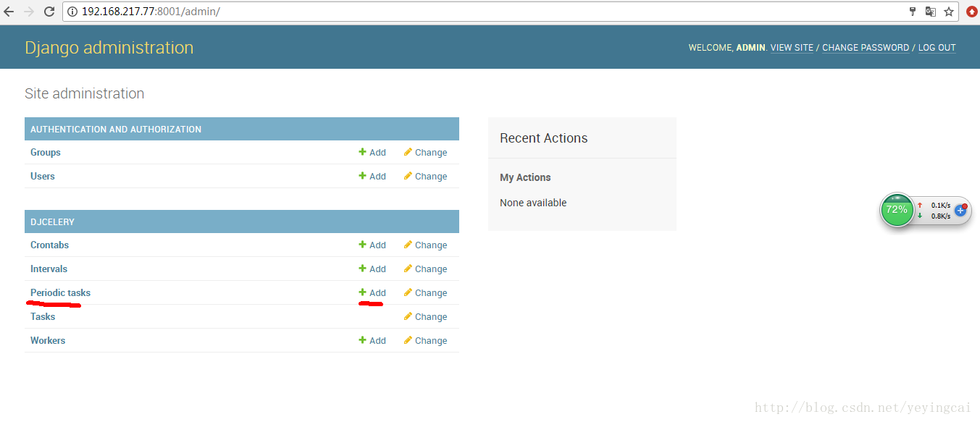Reload the page with refresh icon
Viewport: 980px width, 422px height.
[49, 12]
